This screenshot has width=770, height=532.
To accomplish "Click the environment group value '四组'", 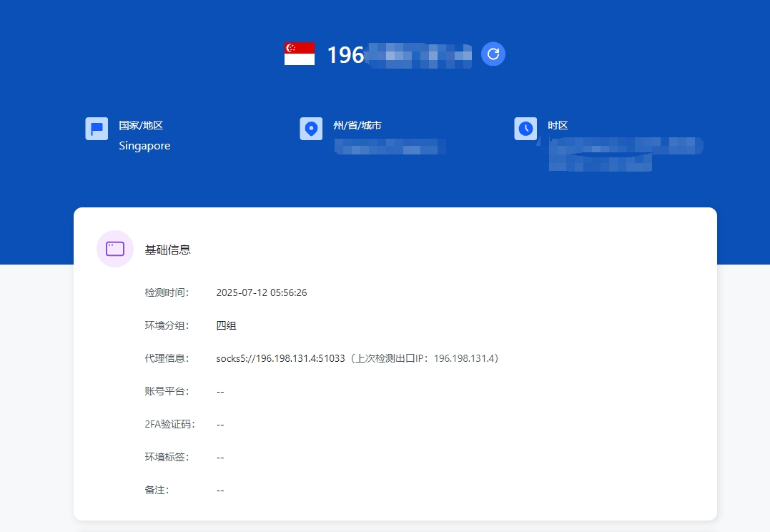I will [227, 325].
